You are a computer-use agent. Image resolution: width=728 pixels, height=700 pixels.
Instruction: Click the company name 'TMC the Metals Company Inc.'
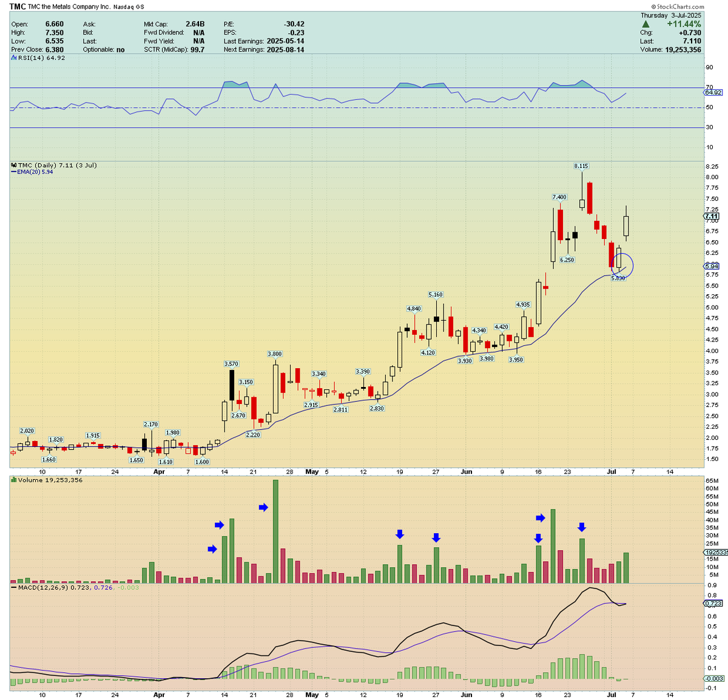[x=70, y=7]
